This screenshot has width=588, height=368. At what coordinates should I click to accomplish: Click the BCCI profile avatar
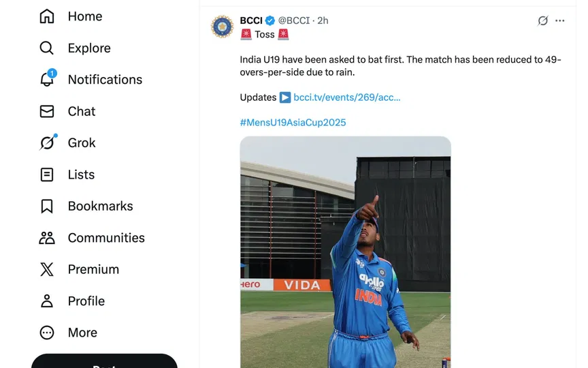tap(223, 27)
